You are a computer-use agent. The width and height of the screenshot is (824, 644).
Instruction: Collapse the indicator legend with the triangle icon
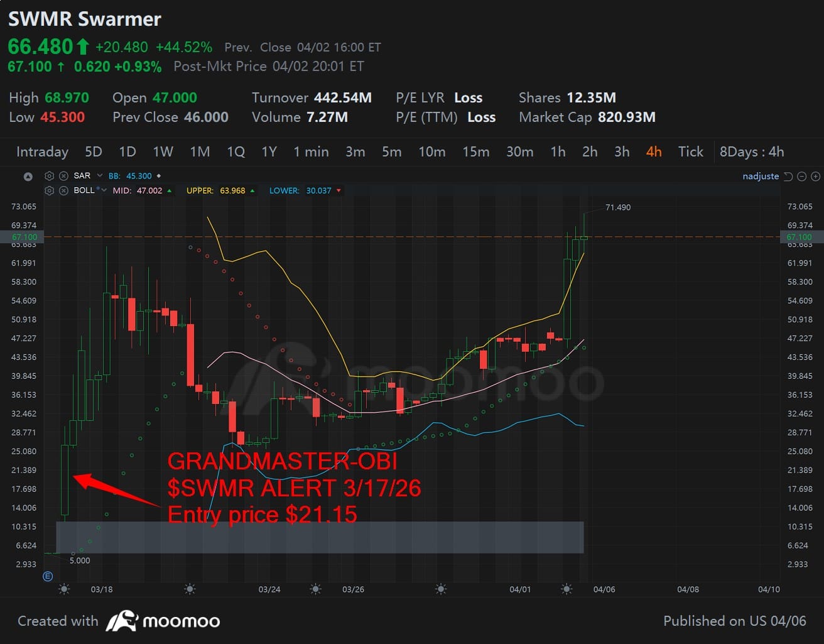[x=28, y=177]
